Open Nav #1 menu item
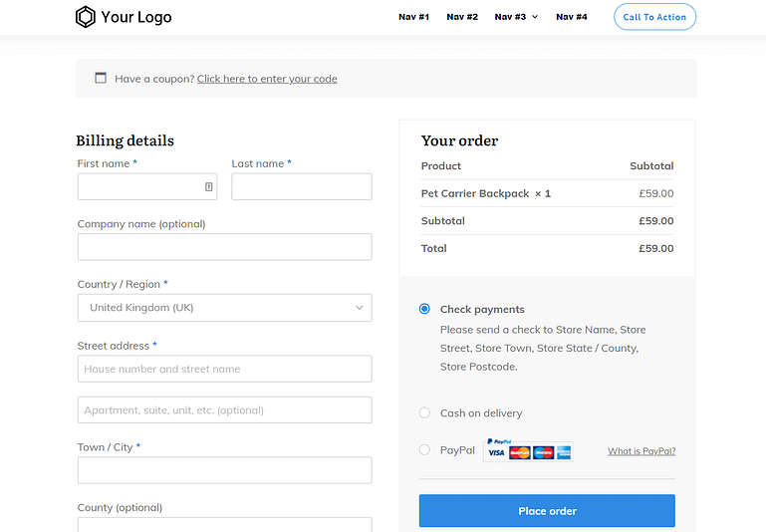 tap(413, 17)
